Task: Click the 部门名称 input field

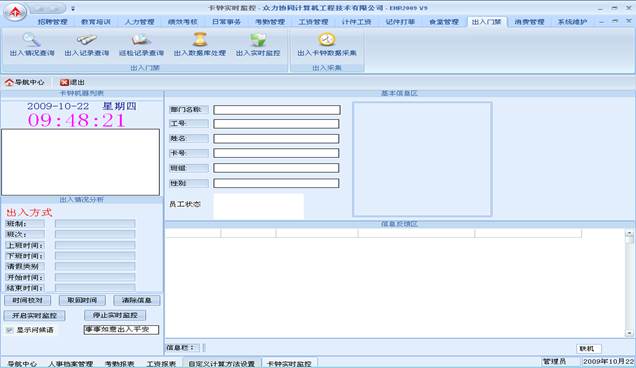Action: [277, 110]
